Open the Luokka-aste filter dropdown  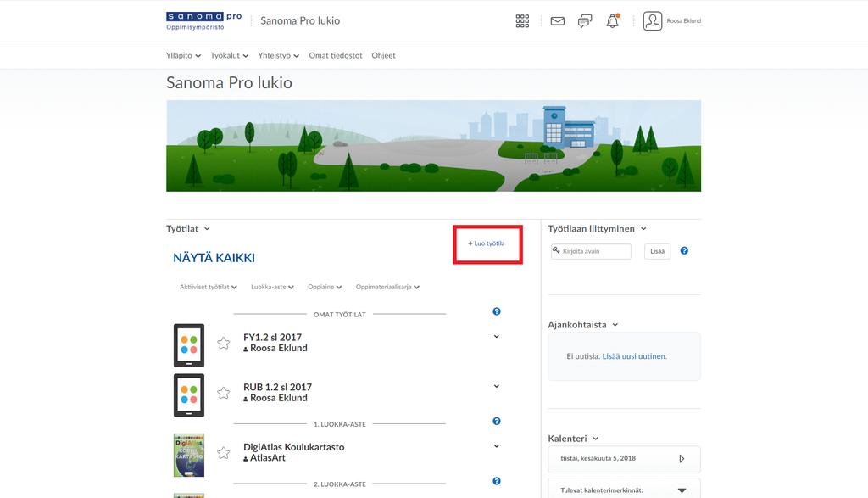pos(272,287)
